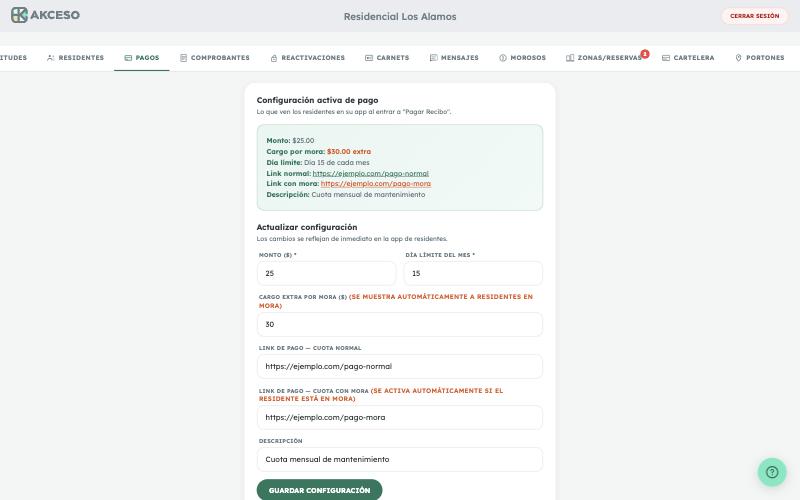Image resolution: width=800 pixels, height=500 pixels.
Task: Click the Cerrar Sesión button
Action: pyautogui.click(x=755, y=16)
